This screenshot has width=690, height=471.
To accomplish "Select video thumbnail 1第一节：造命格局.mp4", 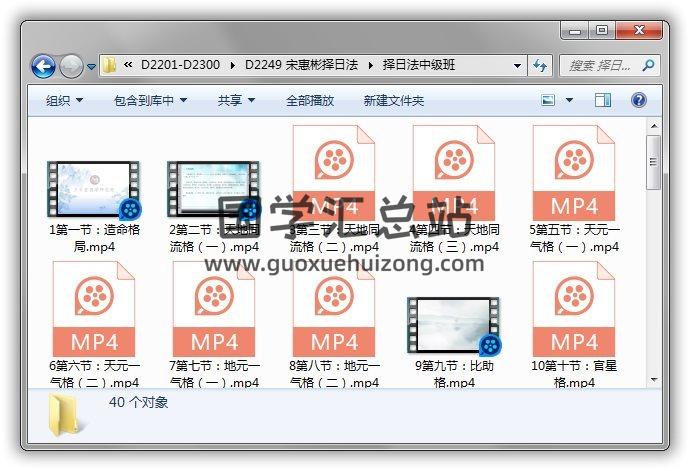I will click(94, 190).
